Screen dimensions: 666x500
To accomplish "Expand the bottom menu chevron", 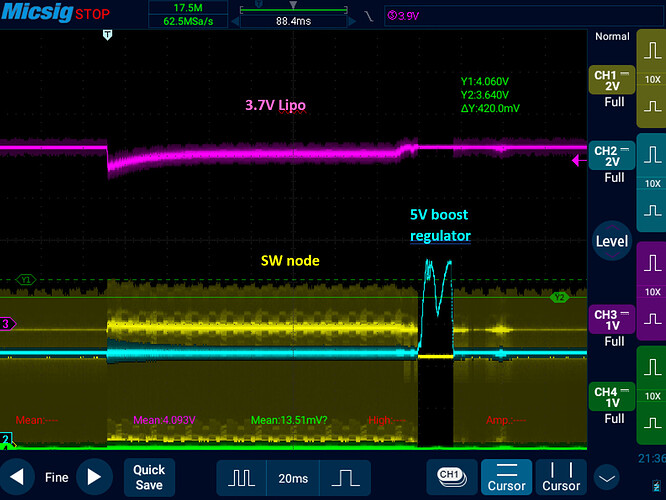I will (x=607, y=478).
